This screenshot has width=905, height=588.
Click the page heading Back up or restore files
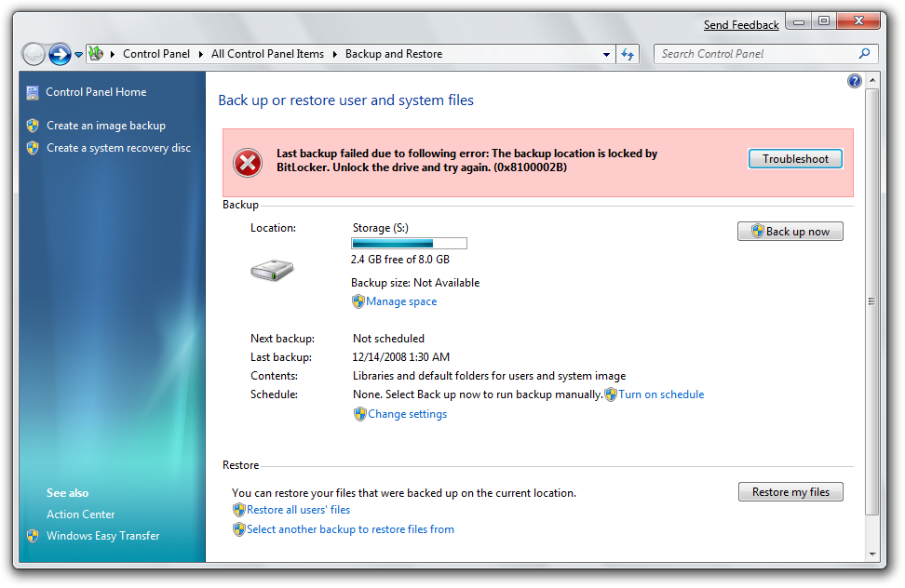pyautogui.click(x=345, y=100)
